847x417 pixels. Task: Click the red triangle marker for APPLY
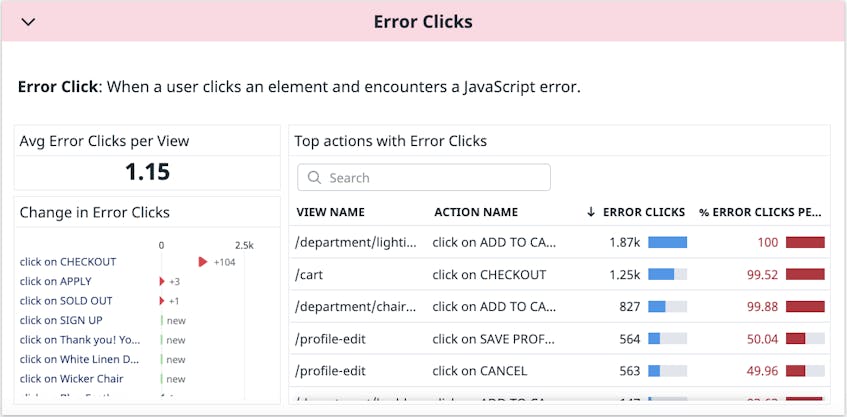(162, 281)
